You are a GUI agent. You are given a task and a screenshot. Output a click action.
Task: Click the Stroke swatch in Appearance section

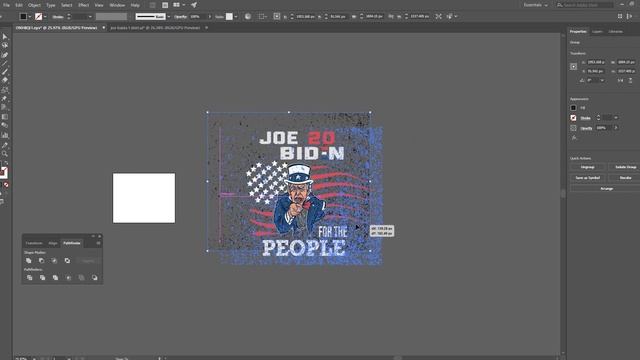(573, 118)
